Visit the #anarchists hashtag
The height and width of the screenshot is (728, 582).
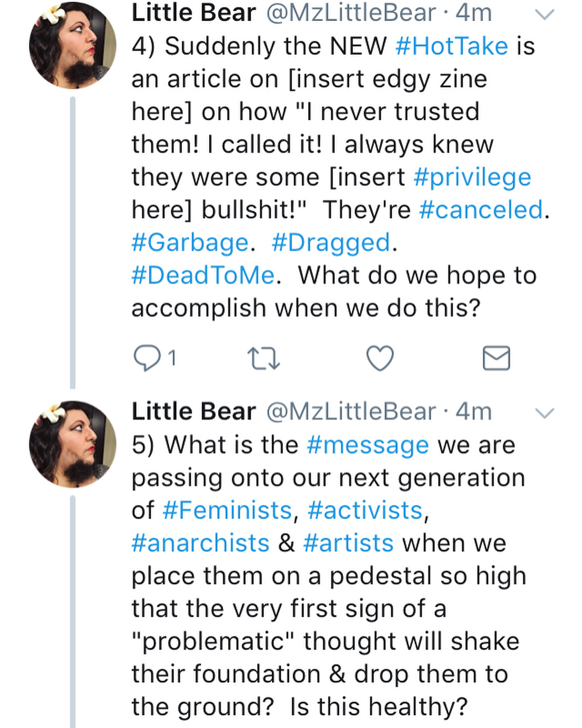[x=200, y=544]
